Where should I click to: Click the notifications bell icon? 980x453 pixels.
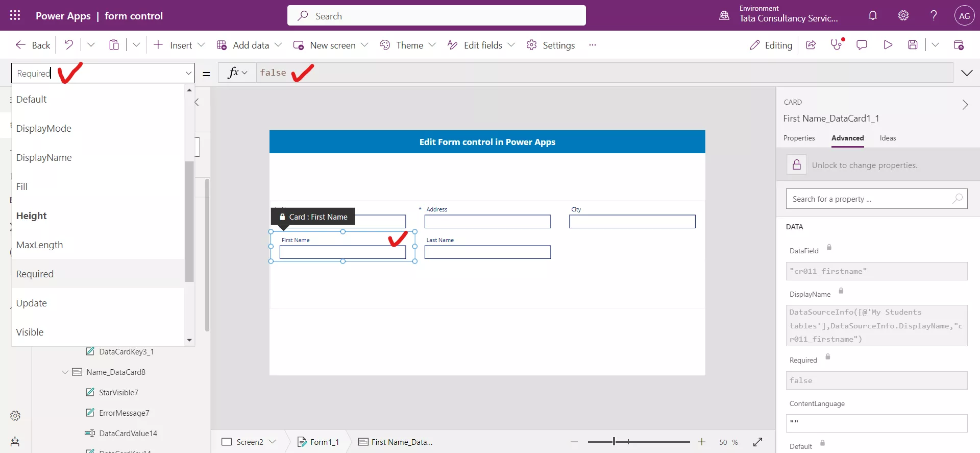(873, 15)
